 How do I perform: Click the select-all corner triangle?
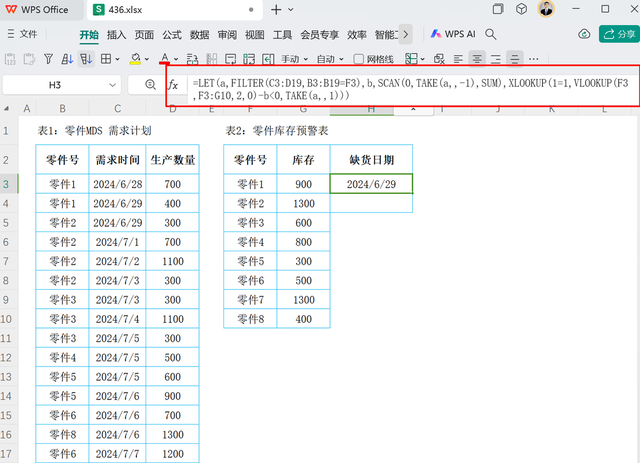tap(7, 109)
